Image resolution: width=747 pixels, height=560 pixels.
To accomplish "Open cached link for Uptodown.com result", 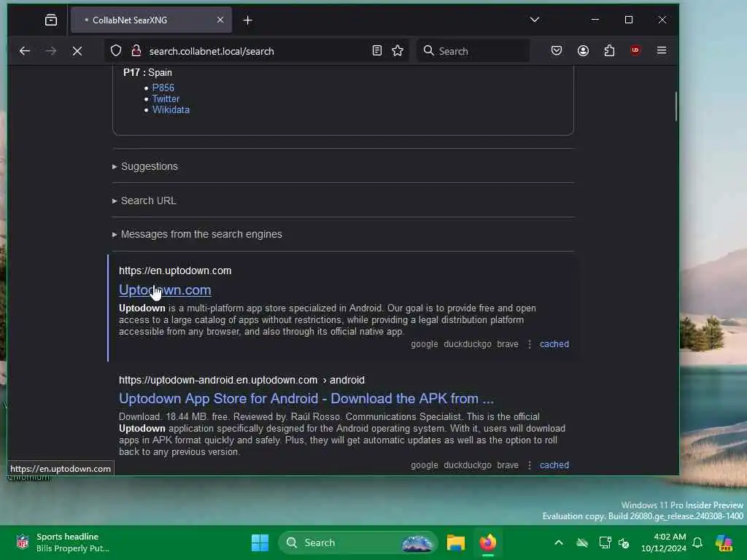I will (554, 344).
